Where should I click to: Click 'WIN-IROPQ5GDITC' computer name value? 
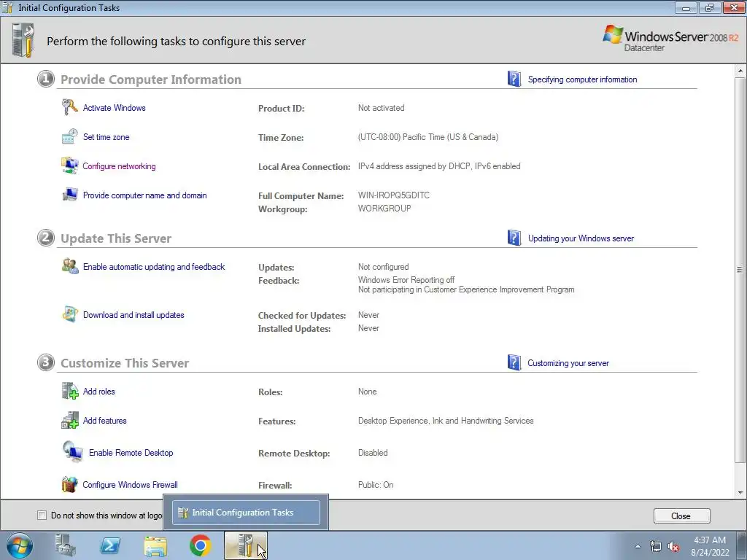click(x=393, y=195)
